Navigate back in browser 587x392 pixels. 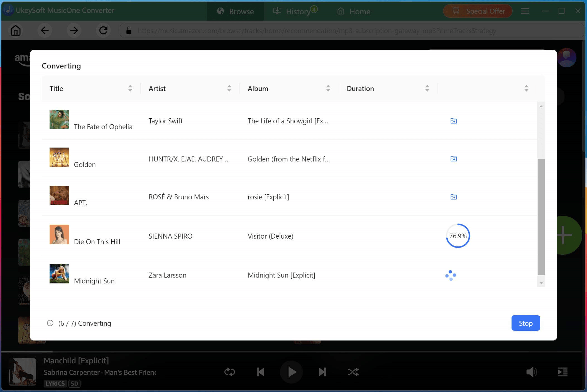[45, 30]
